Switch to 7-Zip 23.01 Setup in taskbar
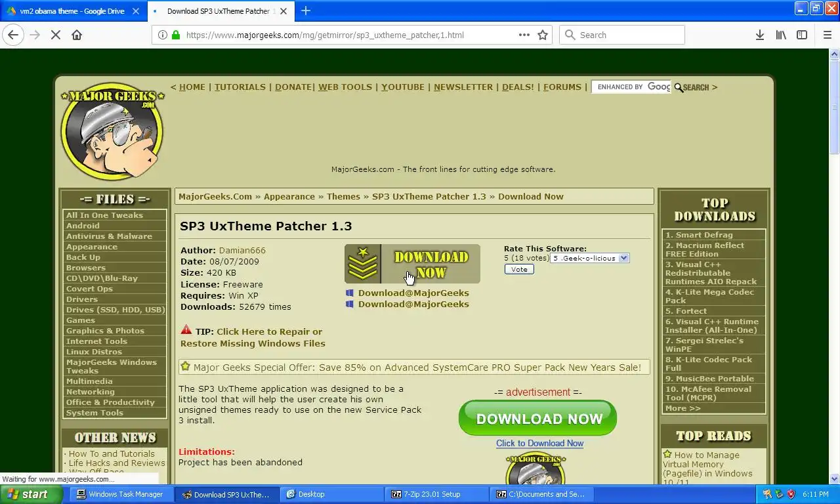840x504 pixels. pos(436,494)
